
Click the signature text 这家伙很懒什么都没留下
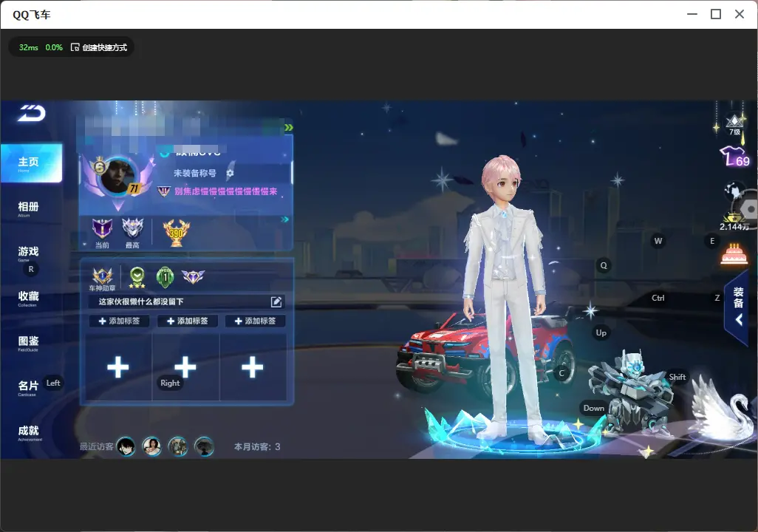[x=141, y=301]
